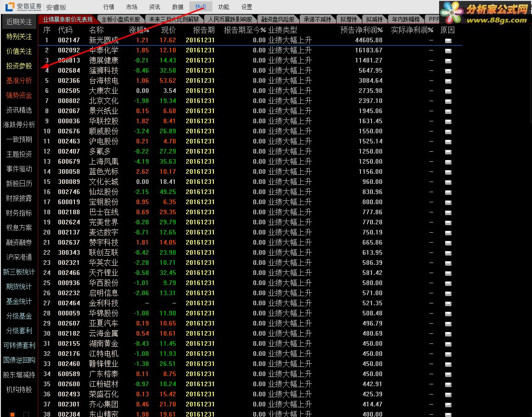Screen dimensions: 532x417
Task: Open the 设置 menu
Action: click(246, 7)
